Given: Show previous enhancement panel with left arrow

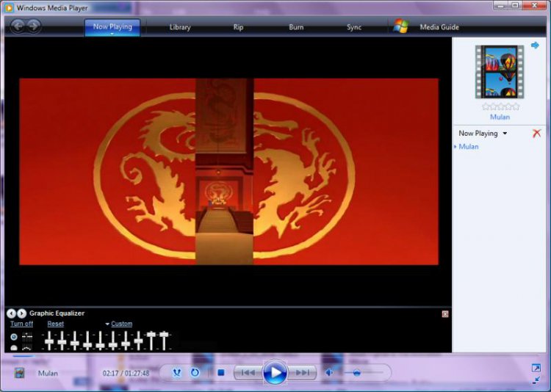Looking at the screenshot, I should click(11, 313).
